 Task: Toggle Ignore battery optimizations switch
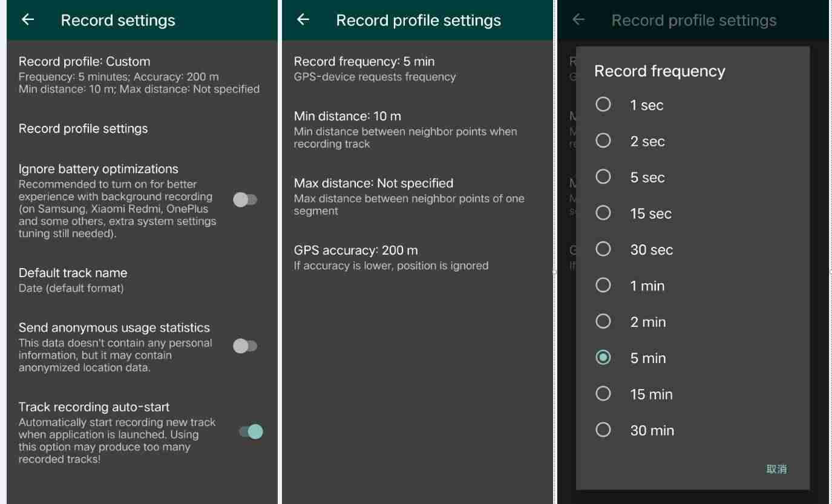[x=246, y=200]
